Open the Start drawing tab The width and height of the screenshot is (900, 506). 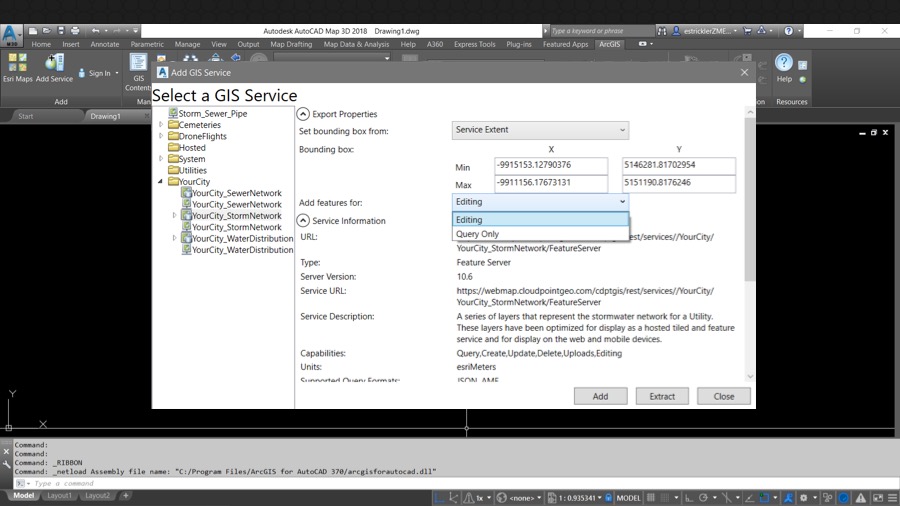pyautogui.click(x=26, y=116)
